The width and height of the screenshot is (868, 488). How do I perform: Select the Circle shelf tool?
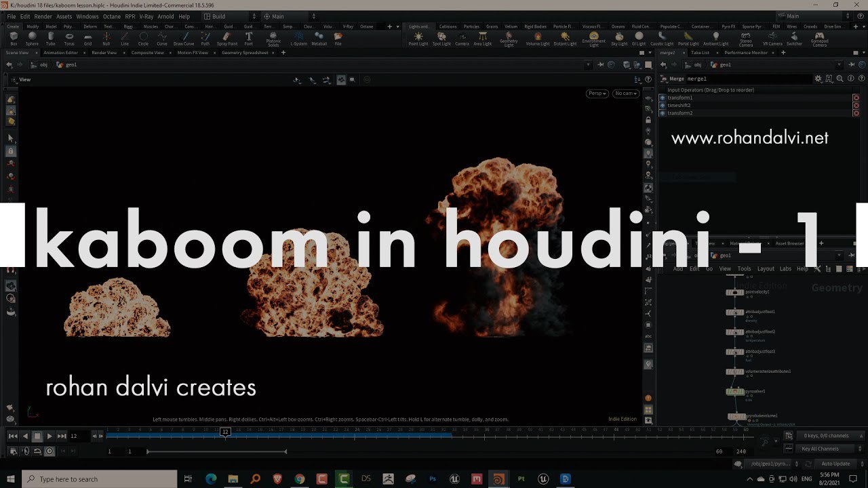click(x=143, y=39)
